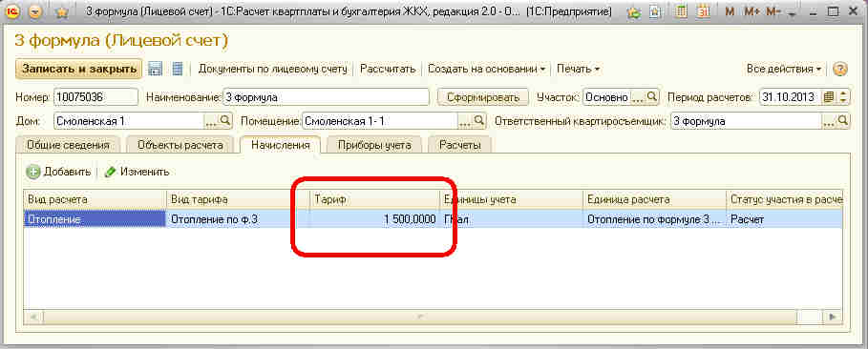Click the Период расчетов date 31.10.2013
This screenshot has width=868, height=349.
tap(790, 97)
